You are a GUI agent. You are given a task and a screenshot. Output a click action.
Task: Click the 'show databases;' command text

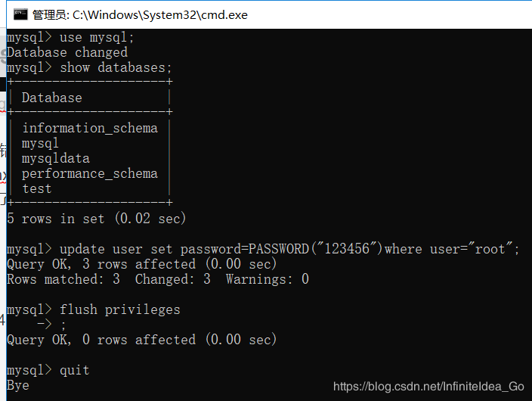116,67
